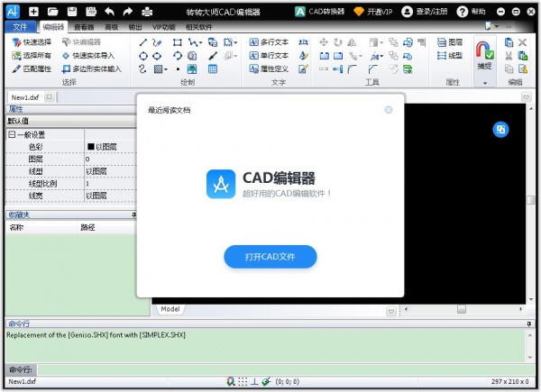This screenshot has width=541, height=392.
Task: Switch to the 查看器 ribbon tab
Action: (84, 27)
